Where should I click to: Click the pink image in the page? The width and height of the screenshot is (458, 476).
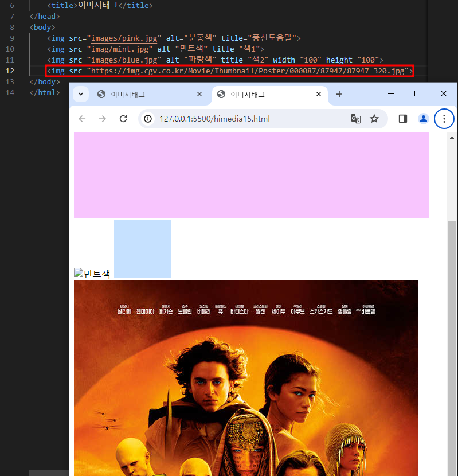click(252, 175)
